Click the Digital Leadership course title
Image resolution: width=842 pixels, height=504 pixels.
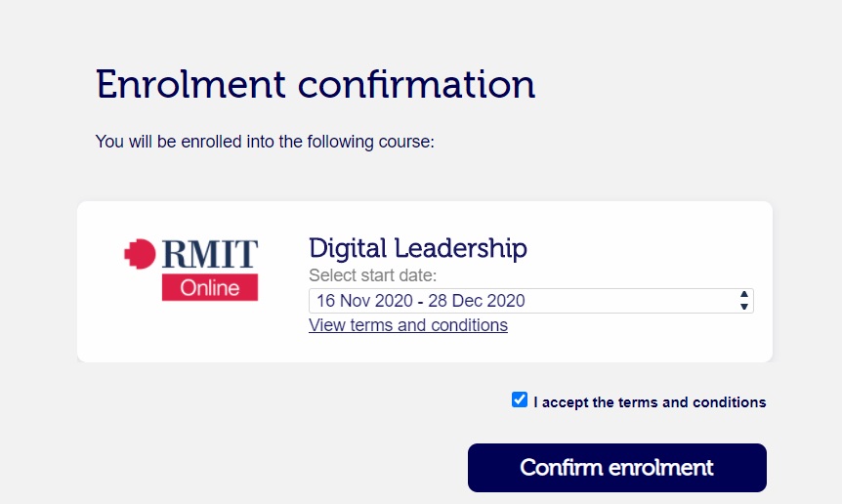418,248
